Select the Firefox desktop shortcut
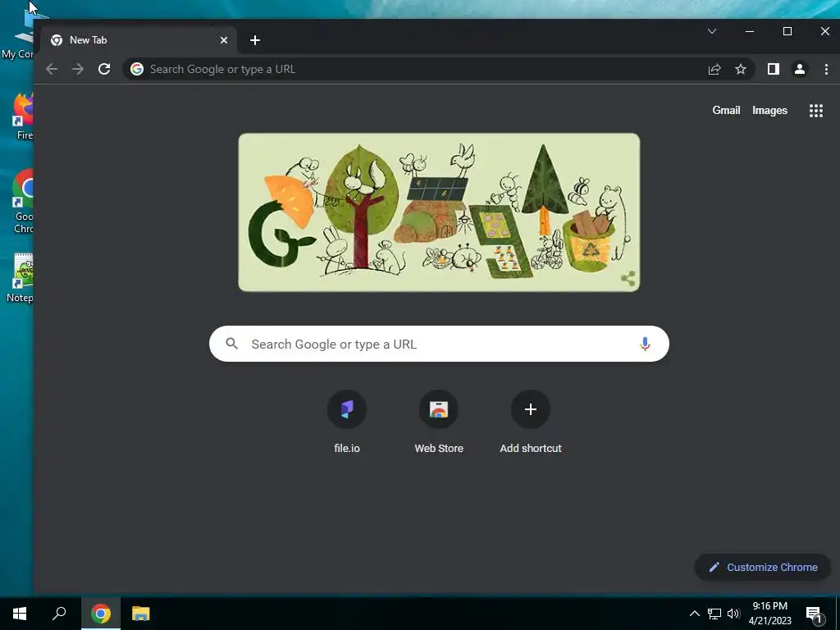The image size is (840, 630). point(23,116)
